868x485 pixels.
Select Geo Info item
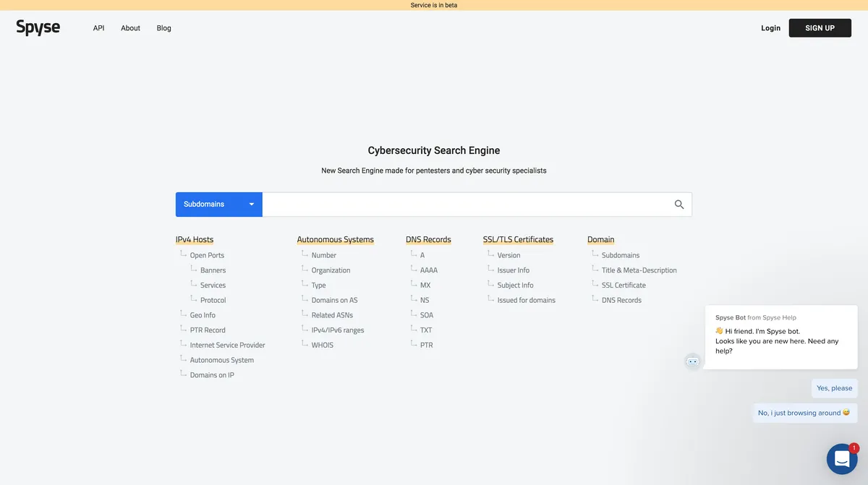203,315
